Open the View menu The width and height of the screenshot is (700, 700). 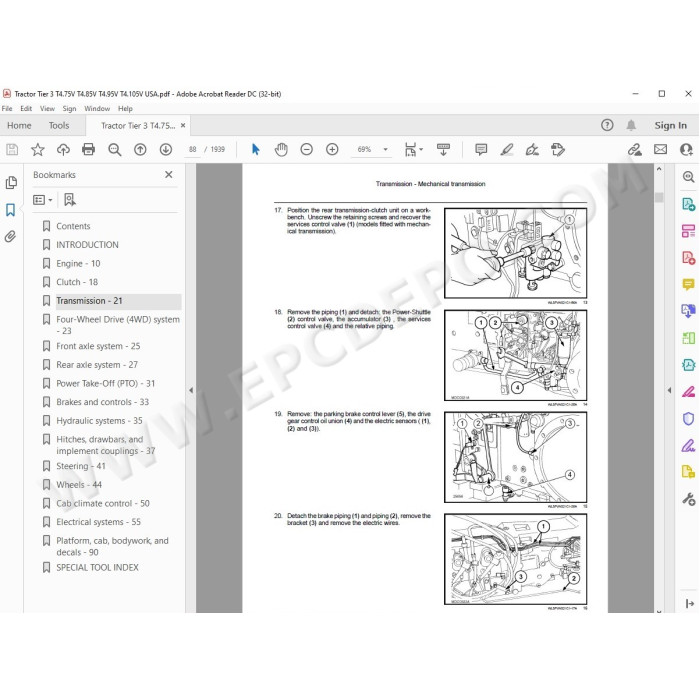point(47,108)
